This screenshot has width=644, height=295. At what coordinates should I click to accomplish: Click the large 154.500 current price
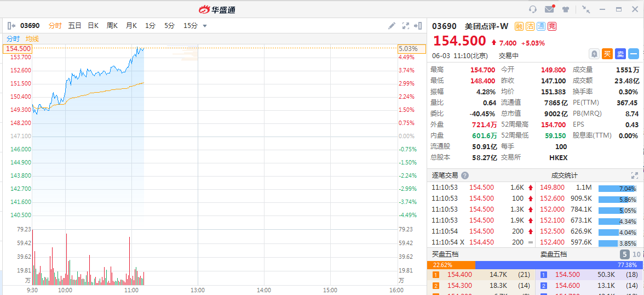coord(459,41)
